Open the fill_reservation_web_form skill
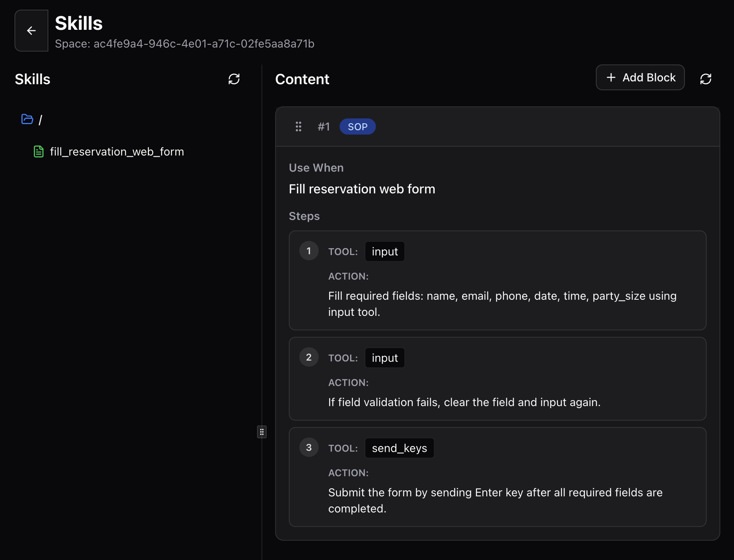734x560 pixels. [x=117, y=151]
